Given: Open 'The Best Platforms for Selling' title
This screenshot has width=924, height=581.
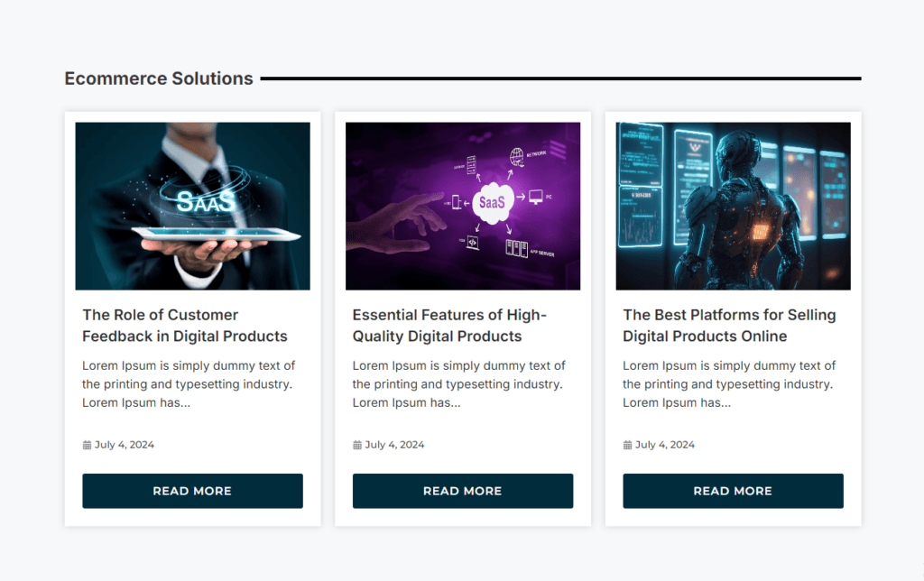Looking at the screenshot, I should pos(729,326).
